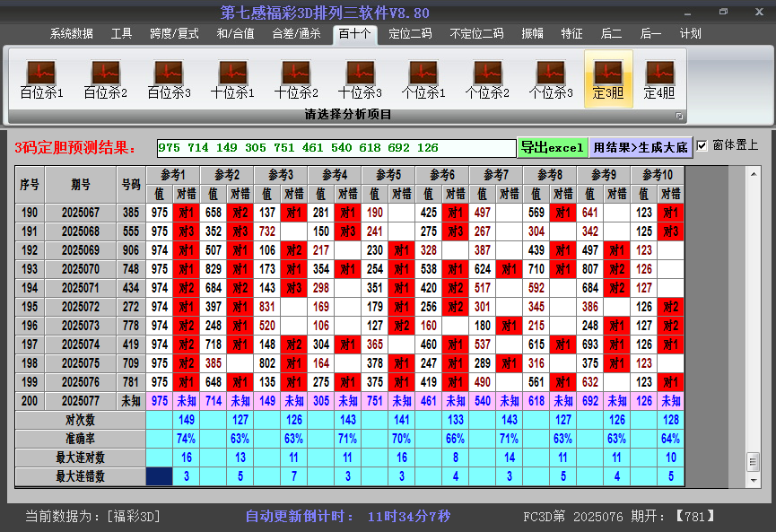Select the 定3胆 analysis icon
Screen dimensions: 776x532
(x=608, y=79)
